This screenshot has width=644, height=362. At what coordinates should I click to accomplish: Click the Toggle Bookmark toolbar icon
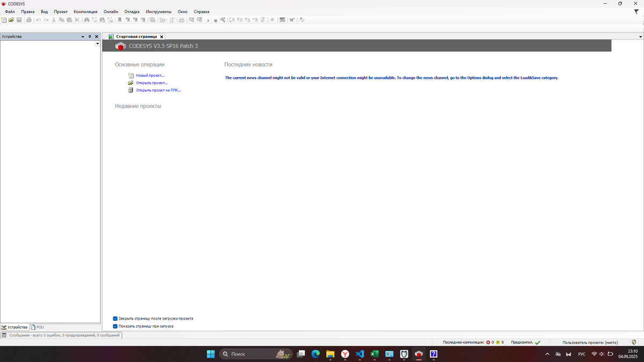click(120, 20)
